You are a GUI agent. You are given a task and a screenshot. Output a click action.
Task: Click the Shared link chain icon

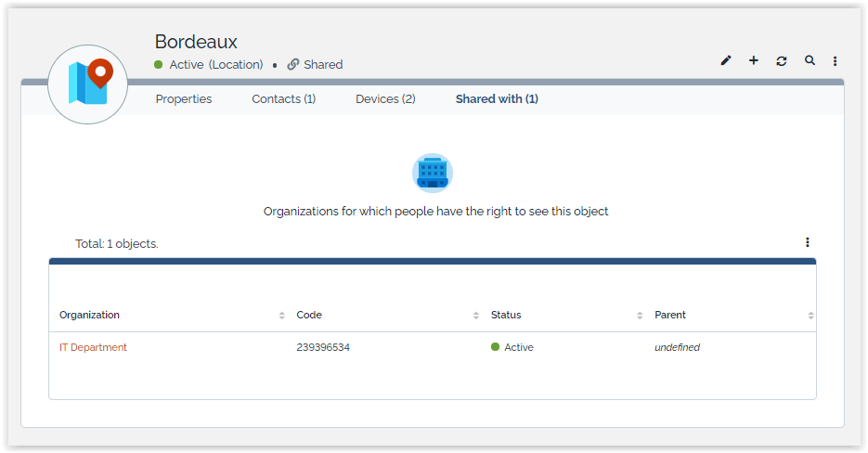coord(293,65)
